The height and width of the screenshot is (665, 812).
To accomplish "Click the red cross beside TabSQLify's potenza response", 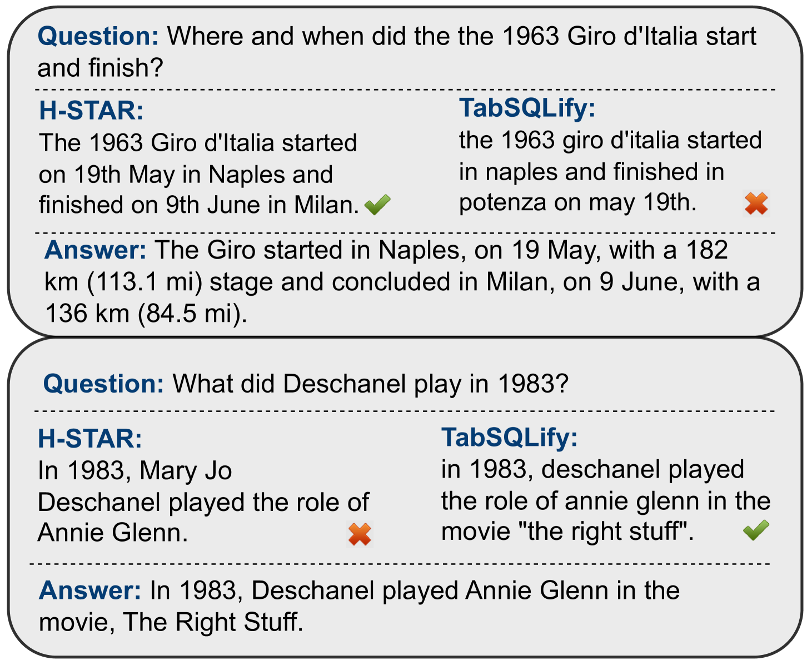I will click(x=756, y=204).
